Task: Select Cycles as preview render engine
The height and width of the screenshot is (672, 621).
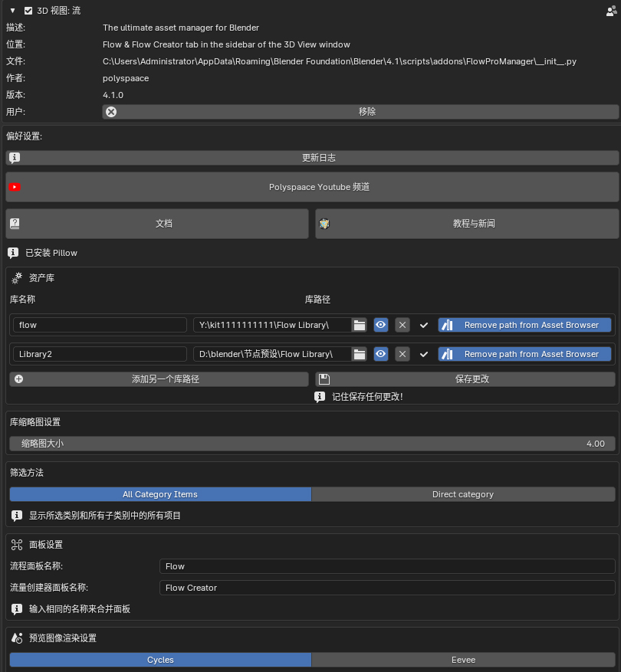Action: point(160,660)
